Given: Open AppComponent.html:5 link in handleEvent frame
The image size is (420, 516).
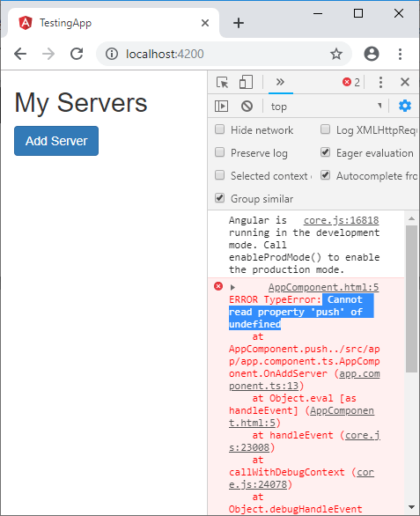Looking at the screenshot, I should click(x=301, y=416).
